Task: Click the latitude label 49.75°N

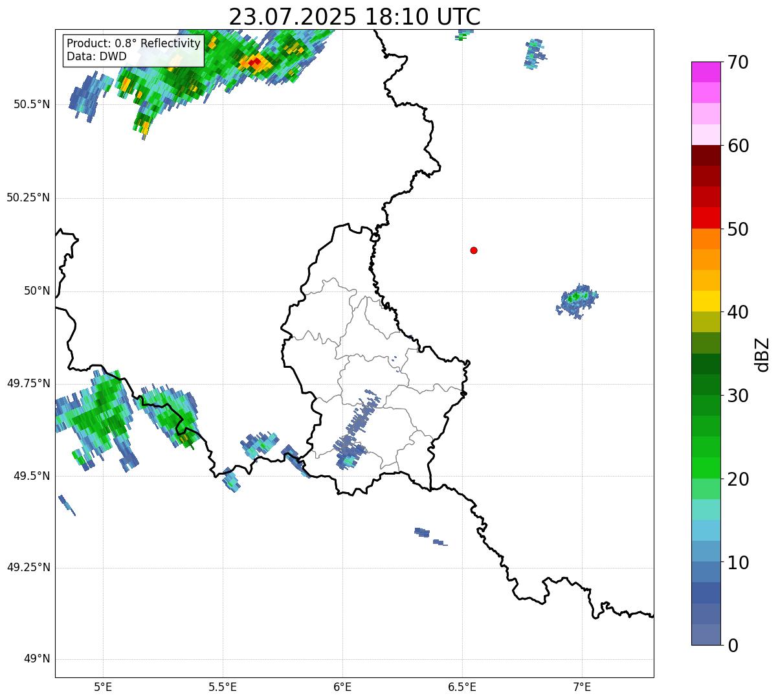Action: (x=28, y=383)
